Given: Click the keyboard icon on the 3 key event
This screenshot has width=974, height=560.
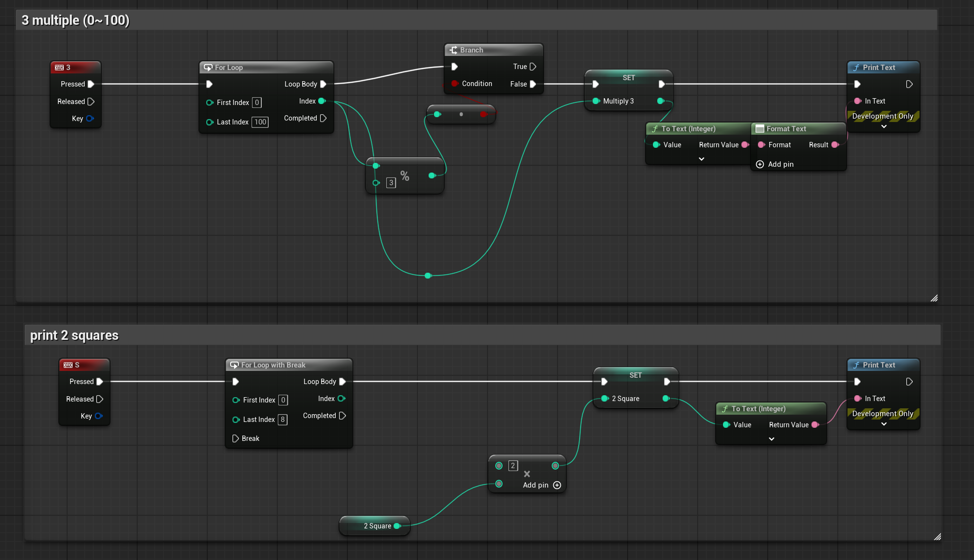Looking at the screenshot, I should pyautogui.click(x=59, y=68).
